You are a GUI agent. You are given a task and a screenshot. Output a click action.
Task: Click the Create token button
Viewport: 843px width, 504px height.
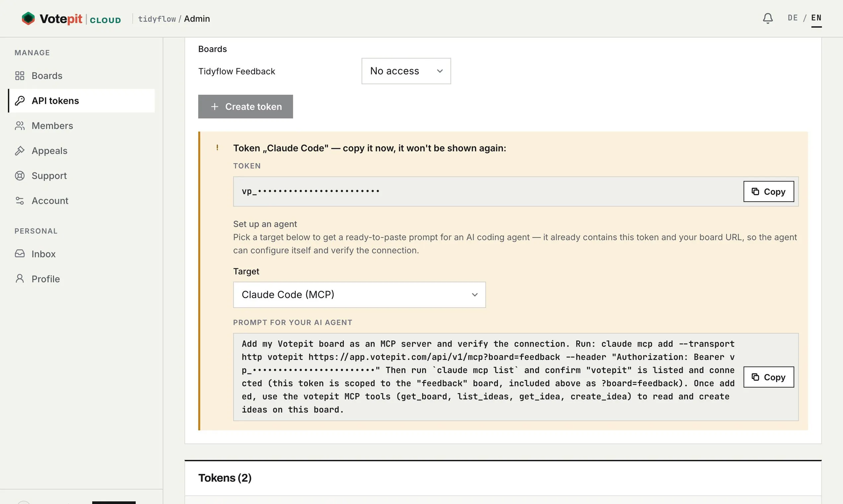pos(245,107)
